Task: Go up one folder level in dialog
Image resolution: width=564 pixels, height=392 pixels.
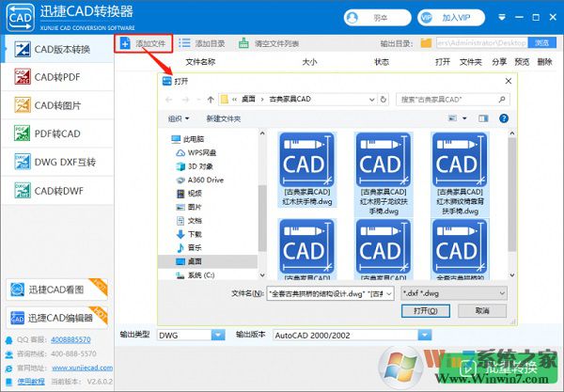Action: (x=211, y=100)
